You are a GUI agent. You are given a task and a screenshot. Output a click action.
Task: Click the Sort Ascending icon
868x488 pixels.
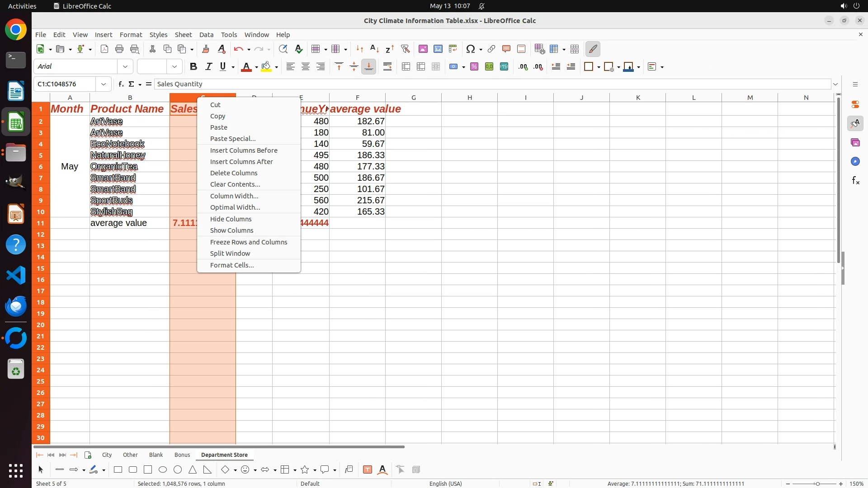pos(374,49)
